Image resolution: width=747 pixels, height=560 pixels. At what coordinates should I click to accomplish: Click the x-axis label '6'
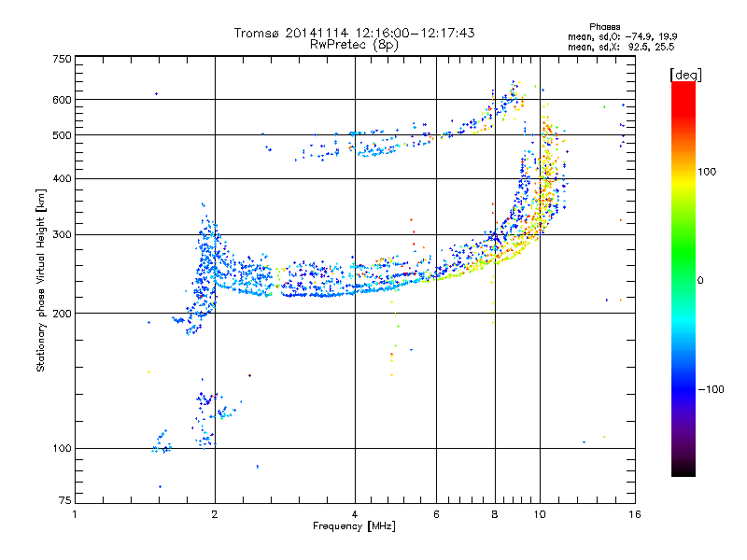click(x=436, y=514)
